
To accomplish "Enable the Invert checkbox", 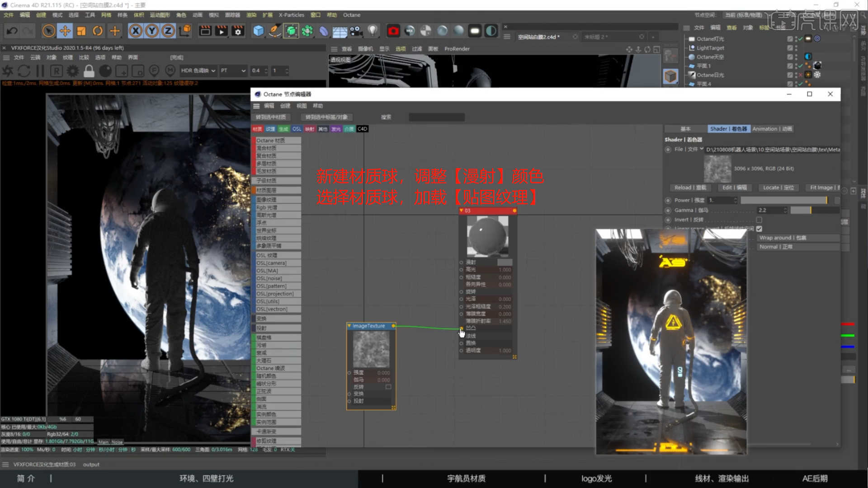I will (759, 220).
